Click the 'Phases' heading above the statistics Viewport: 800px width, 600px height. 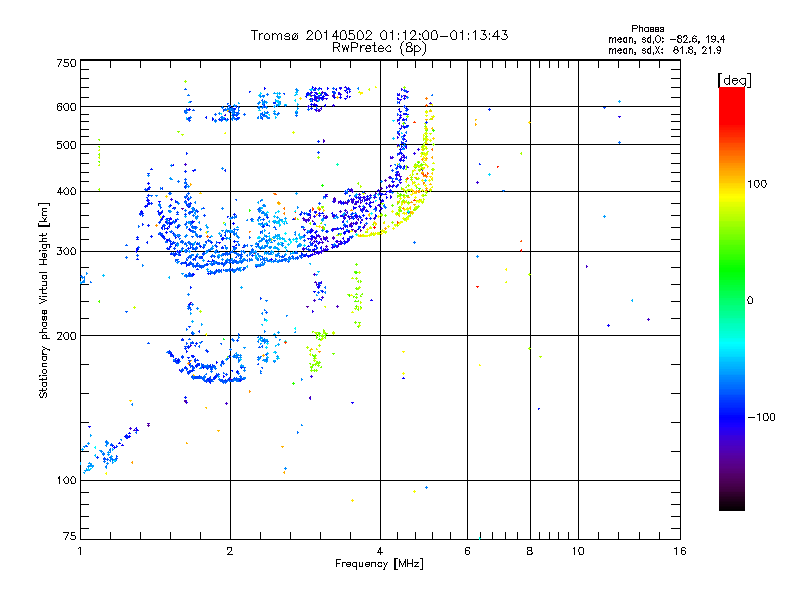tap(647, 29)
